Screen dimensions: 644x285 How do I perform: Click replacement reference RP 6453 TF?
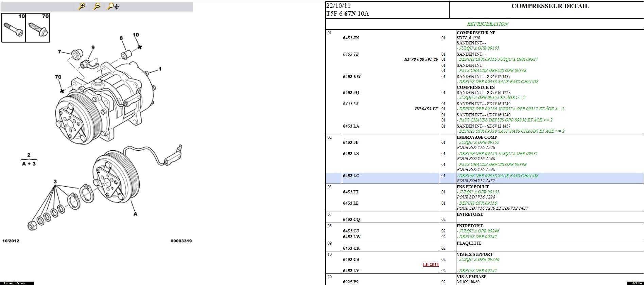tap(426, 109)
